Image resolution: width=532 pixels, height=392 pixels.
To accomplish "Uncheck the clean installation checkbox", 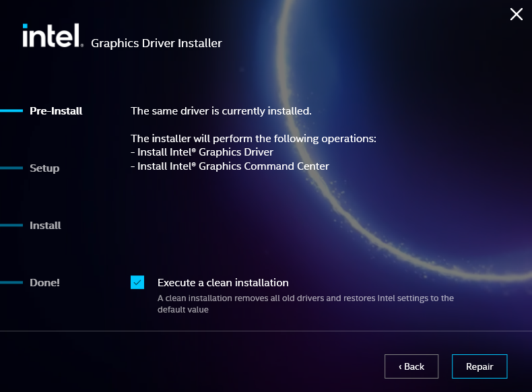I will (x=137, y=282).
